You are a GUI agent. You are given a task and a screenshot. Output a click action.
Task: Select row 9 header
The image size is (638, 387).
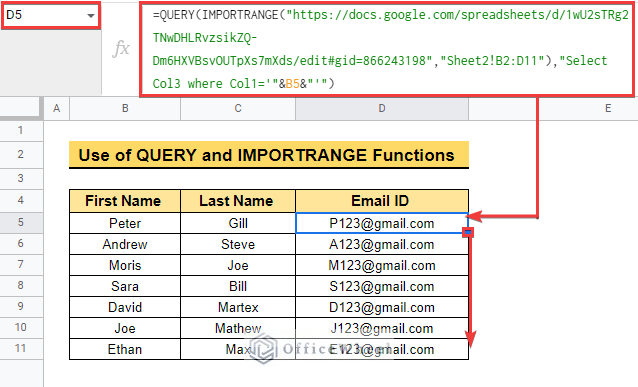21,306
